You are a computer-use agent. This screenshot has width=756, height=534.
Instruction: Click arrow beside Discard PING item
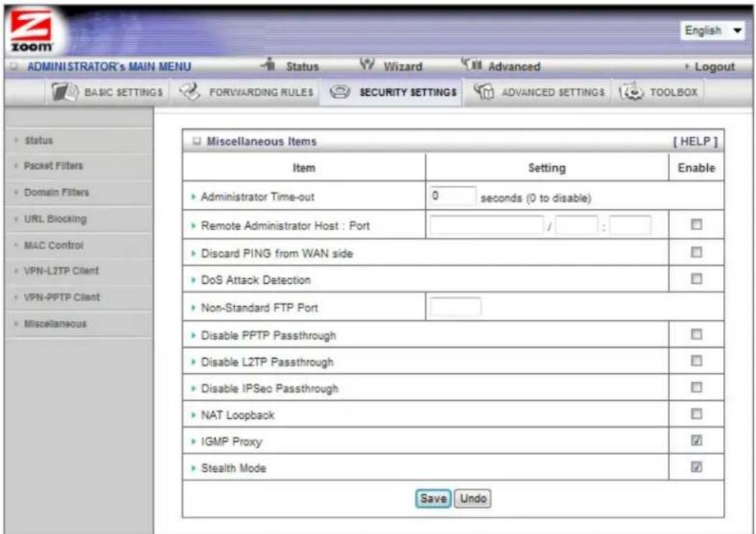point(193,254)
